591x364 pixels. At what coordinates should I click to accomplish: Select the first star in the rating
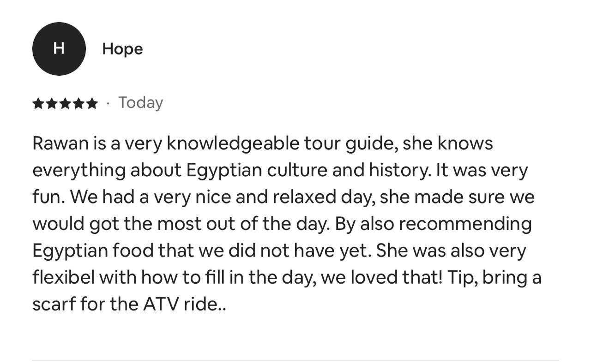[38, 103]
